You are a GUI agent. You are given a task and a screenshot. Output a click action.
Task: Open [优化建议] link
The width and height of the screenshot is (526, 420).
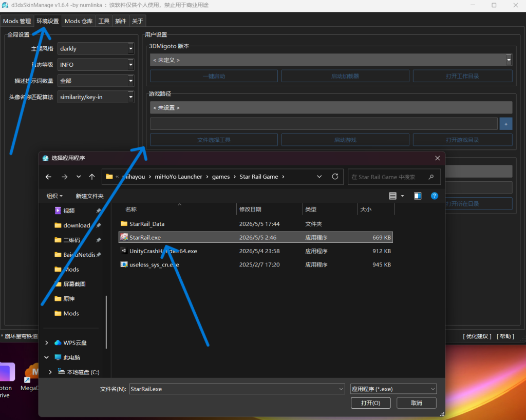pos(477,336)
